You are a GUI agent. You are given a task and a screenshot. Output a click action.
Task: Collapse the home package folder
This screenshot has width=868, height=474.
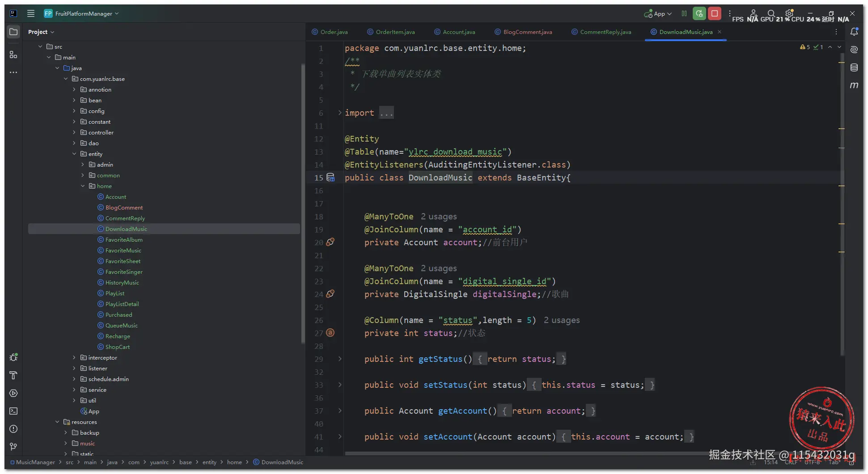click(83, 186)
